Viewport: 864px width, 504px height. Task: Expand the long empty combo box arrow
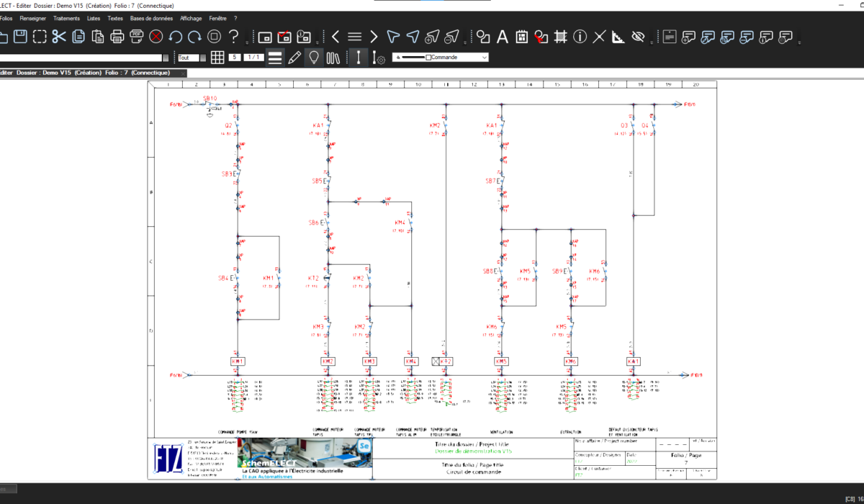[166, 58]
